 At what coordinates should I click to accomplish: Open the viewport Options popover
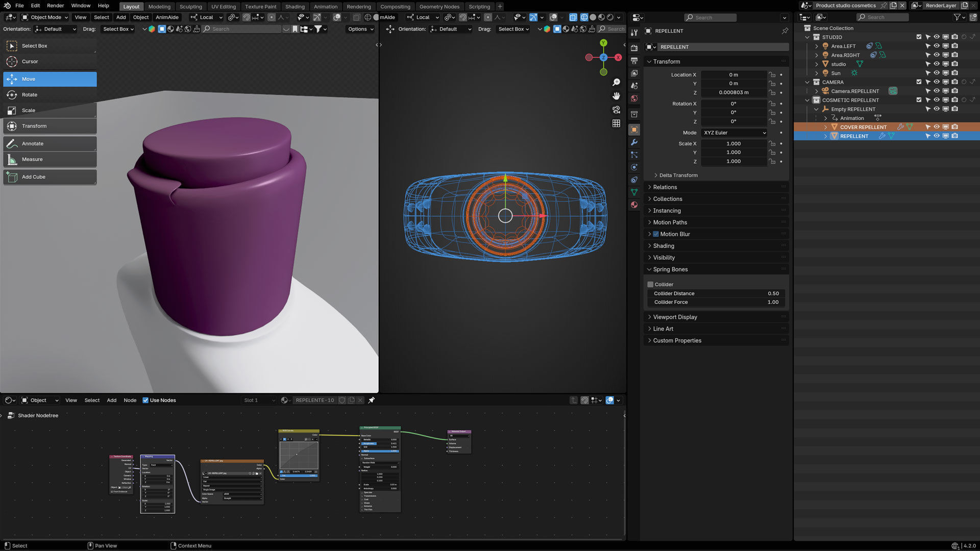click(360, 29)
